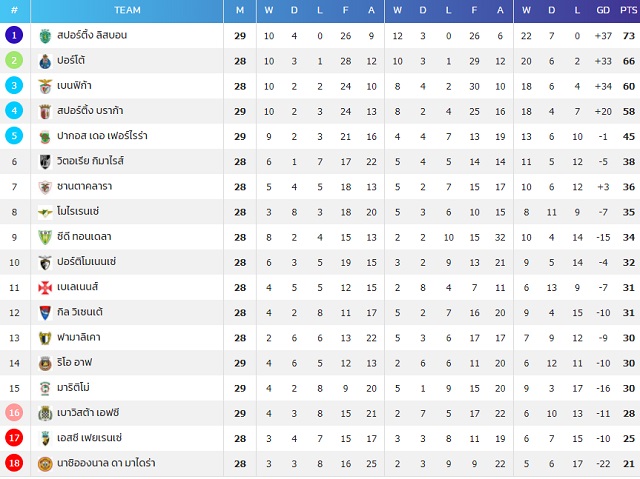Click the Belenenses red cross crest

tap(45, 288)
